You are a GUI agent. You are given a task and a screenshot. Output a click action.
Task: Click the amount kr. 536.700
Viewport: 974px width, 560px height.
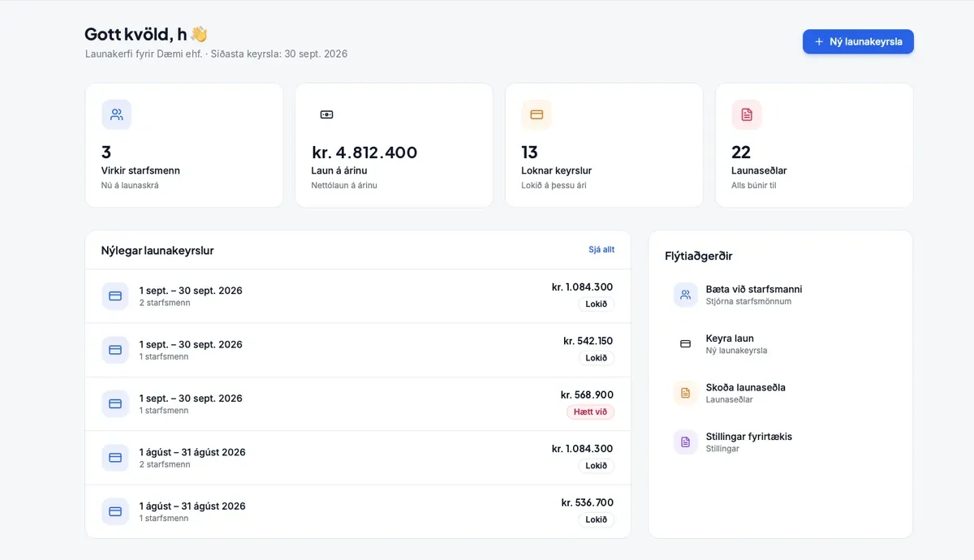[x=588, y=502]
